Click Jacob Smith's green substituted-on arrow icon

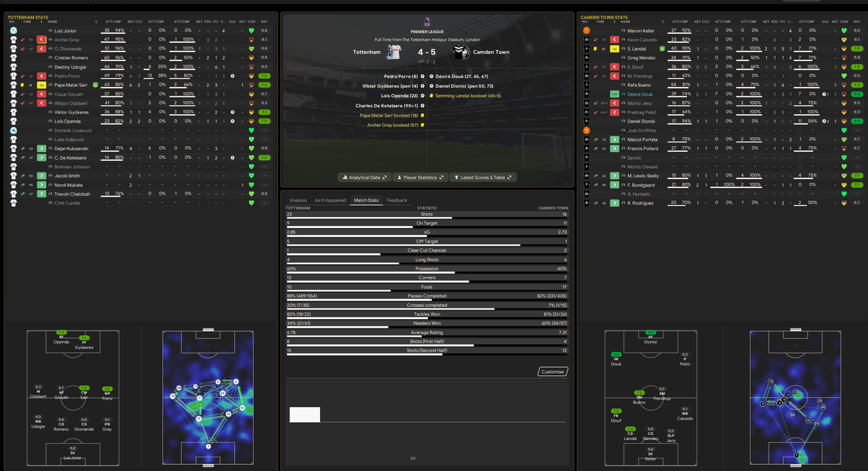41,175
